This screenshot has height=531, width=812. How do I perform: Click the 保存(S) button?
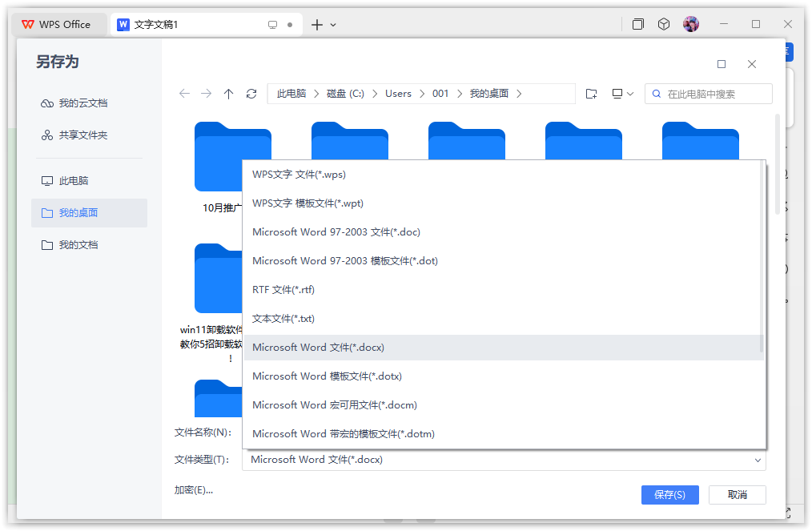(x=669, y=495)
